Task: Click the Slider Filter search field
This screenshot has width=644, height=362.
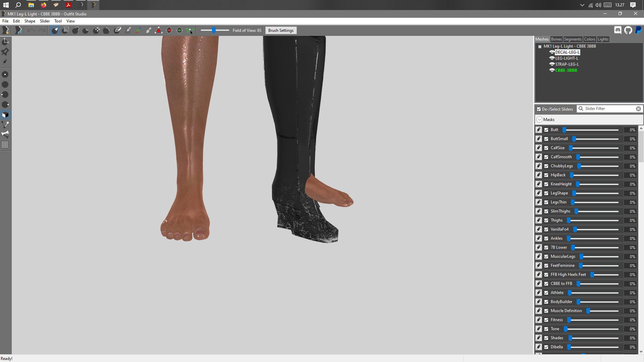Action: point(610,109)
